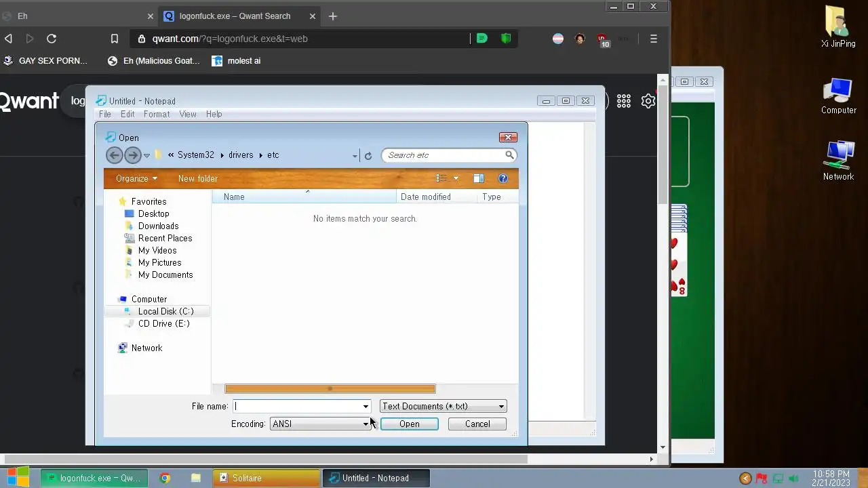The image size is (868, 488).
Task: Toggle the preview pane
Action: click(479, 179)
